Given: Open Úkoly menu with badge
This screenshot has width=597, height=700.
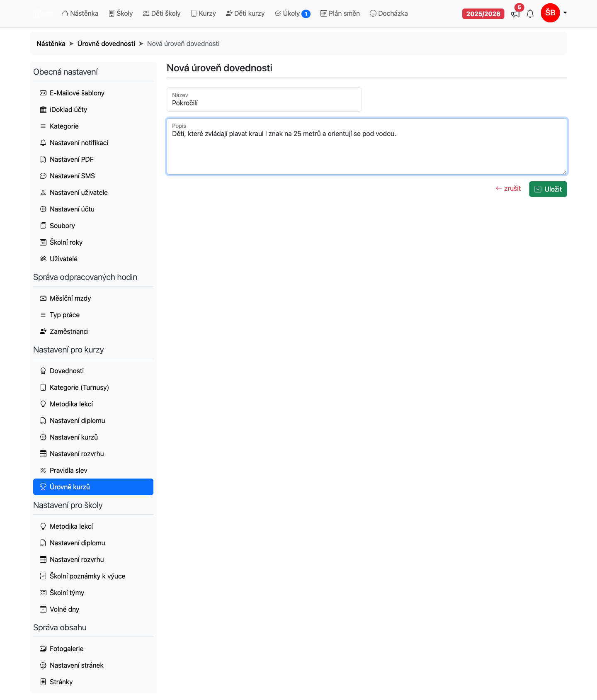Looking at the screenshot, I should (x=293, y=13).
